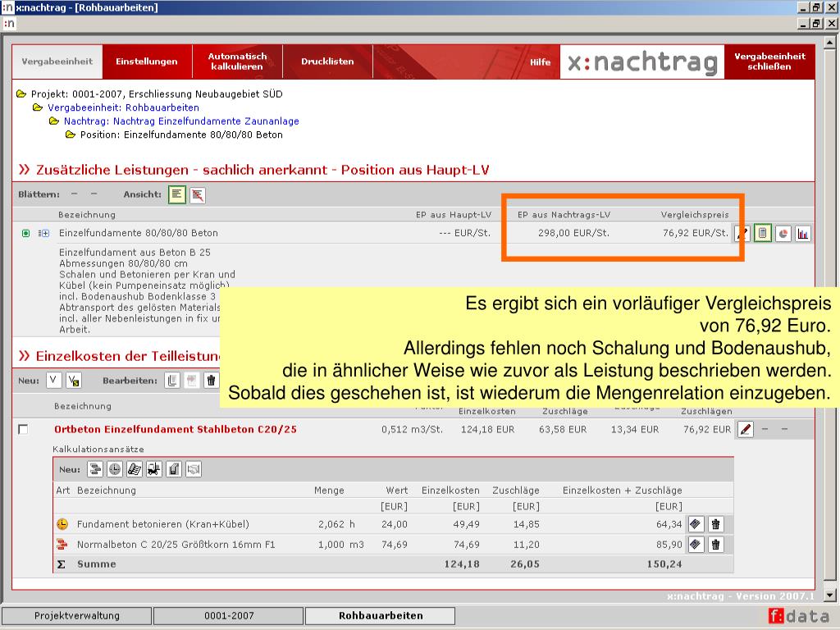
Task: Click the trash icon beside Bearbeiten
Action: click(211, 381)
